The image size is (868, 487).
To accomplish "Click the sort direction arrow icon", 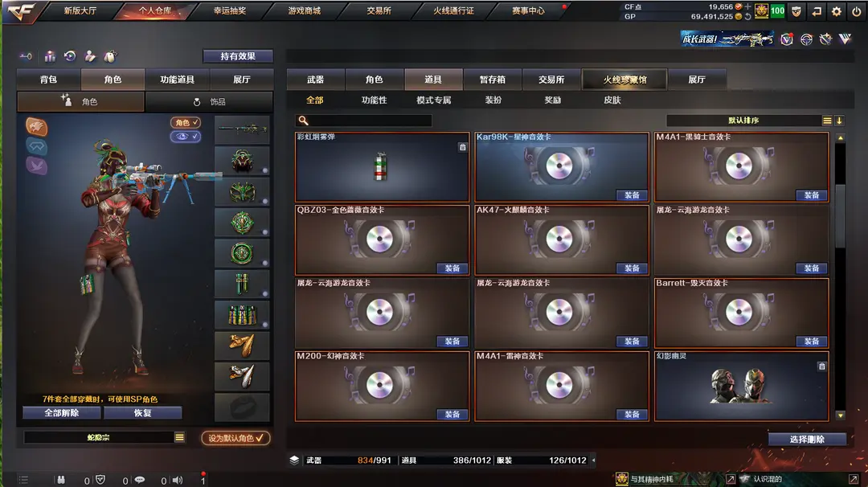I will click(840, 121).
